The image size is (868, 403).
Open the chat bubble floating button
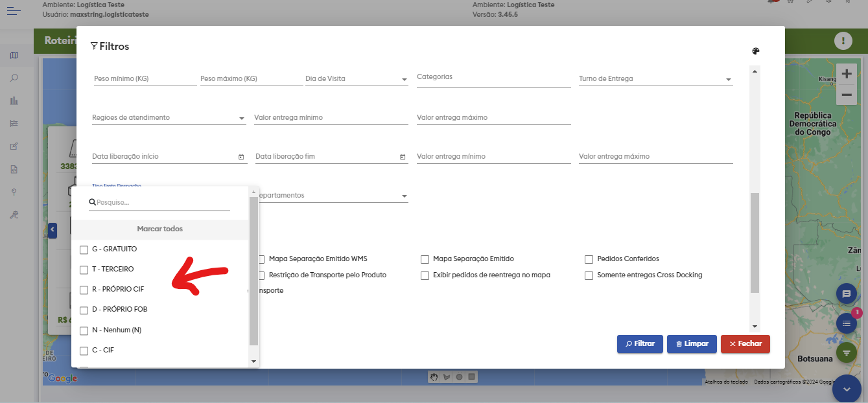pyautogui.click(x=846, y=294)
